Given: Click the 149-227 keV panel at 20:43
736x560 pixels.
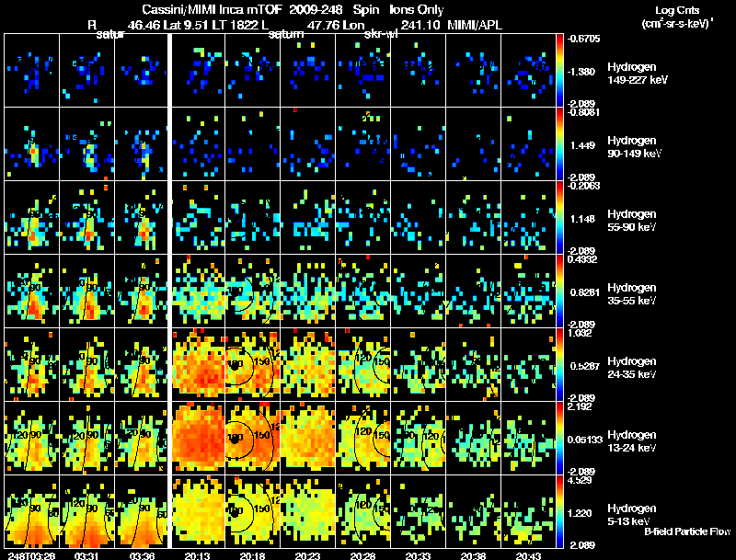Looking at the screenshot, I should (528, 70).
